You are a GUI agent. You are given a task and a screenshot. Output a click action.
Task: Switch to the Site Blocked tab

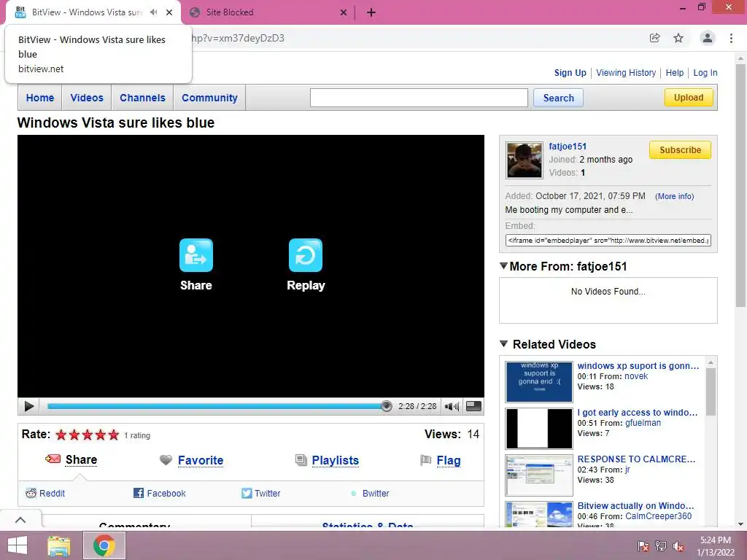click(268, 12)
